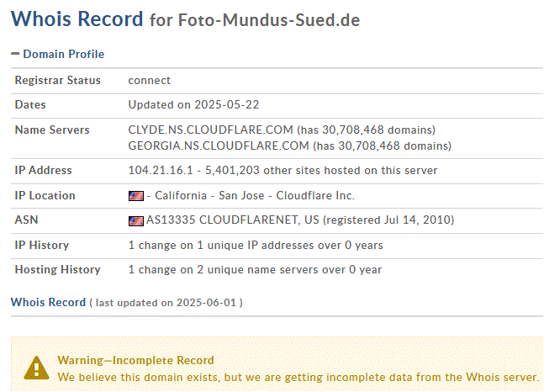Click the IP History row label
Image resolution: width=544 pixels, height=392 pixels.
(x=42, y=246)
